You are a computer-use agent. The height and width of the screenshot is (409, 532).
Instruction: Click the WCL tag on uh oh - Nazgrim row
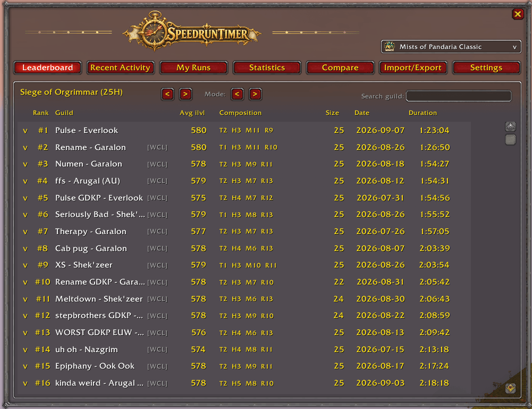point(157,349)
